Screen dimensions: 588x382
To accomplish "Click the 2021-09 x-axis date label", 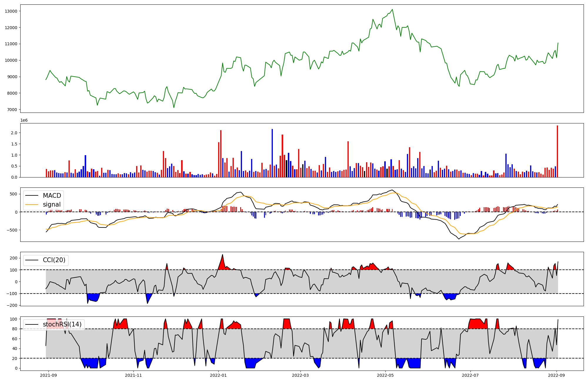I will (x=49, y=375).
